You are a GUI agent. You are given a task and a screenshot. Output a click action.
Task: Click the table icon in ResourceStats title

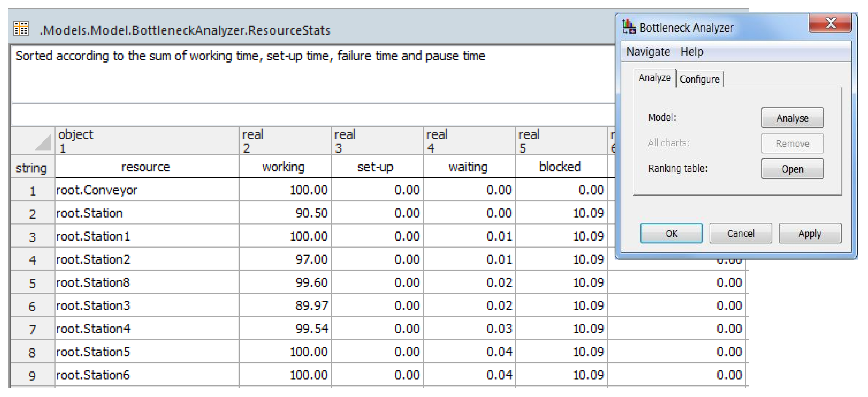21,29
